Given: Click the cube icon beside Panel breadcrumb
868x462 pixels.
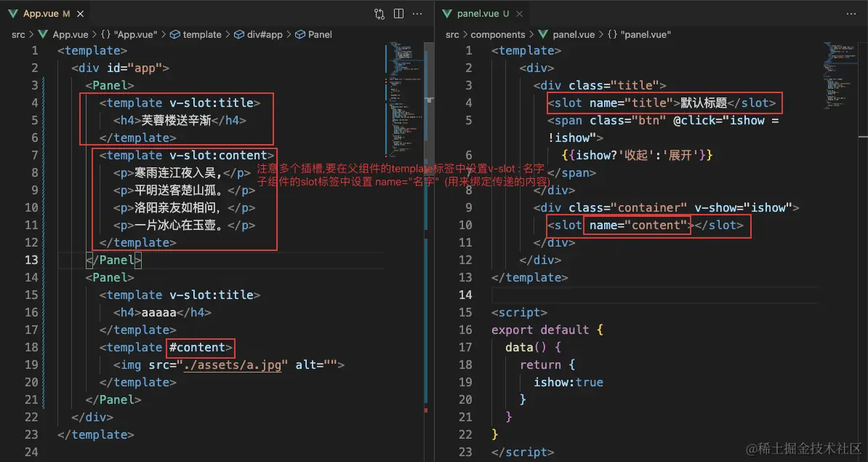Looking at the screenshot, I should 300,34.
